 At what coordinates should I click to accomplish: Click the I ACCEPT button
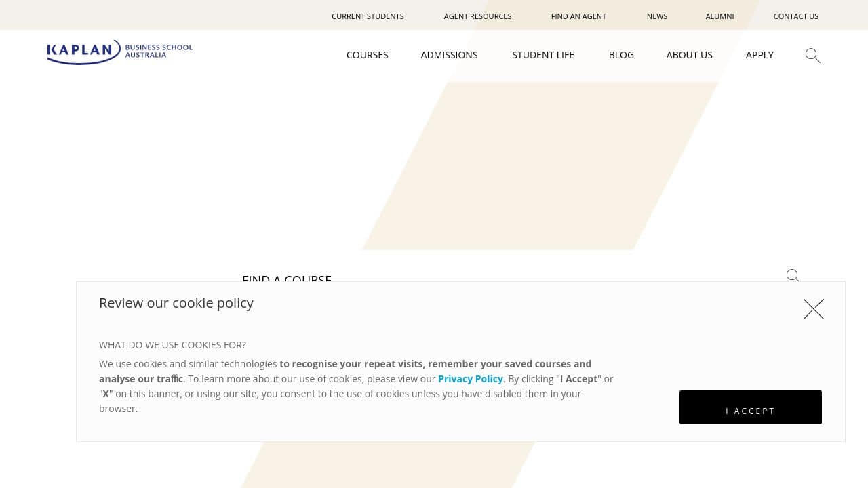(x=750, y=407)
